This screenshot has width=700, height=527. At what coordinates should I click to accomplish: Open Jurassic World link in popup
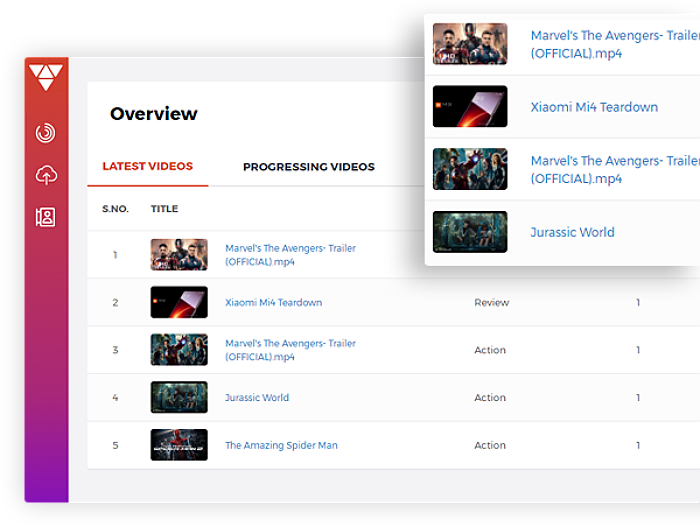572,232
